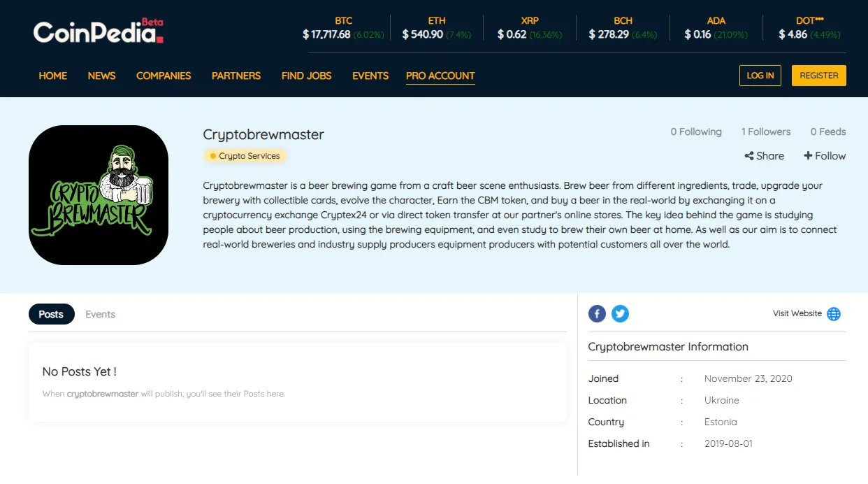868x484 pixels.
Task: Click the Location value Ukraine
Action: pos(722,400)
